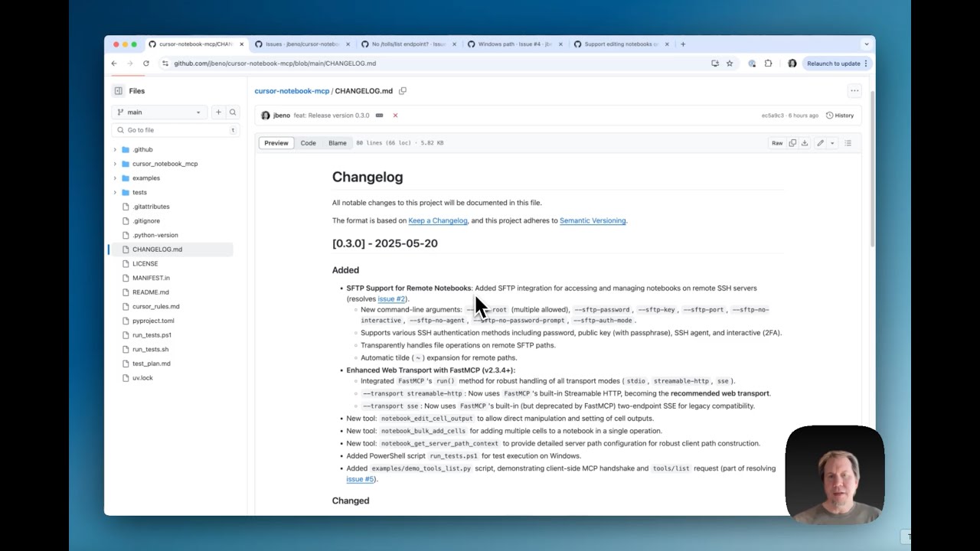This screenshot has height=551, width=980.
Task: Open the file outline symbols pane
Action: (x=848, y=143)
